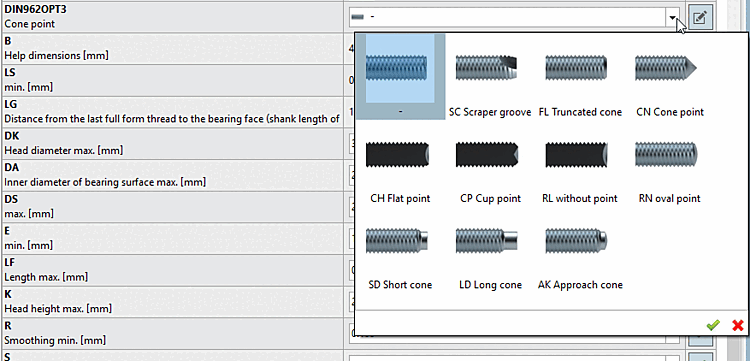Select the AK Approach cone image

tap(576, 241)
